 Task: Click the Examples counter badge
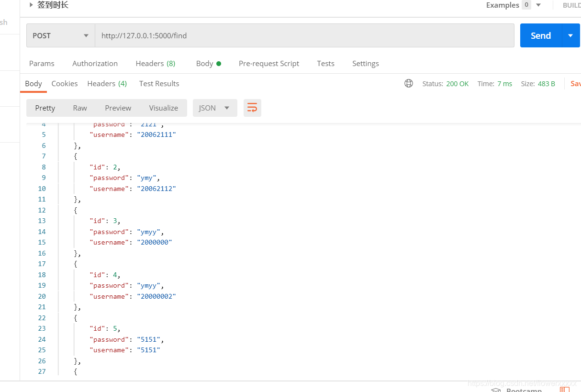[526, 5]
